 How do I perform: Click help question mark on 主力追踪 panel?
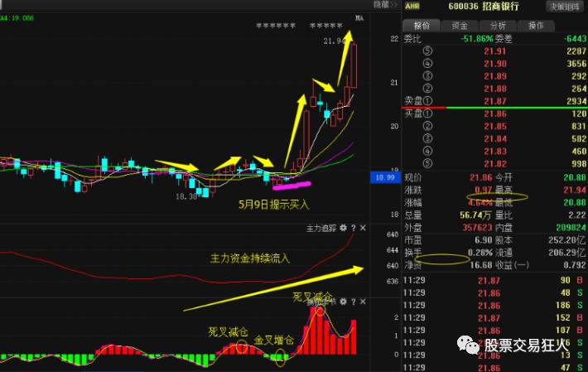pyautogui.click(x=353, y=227)
